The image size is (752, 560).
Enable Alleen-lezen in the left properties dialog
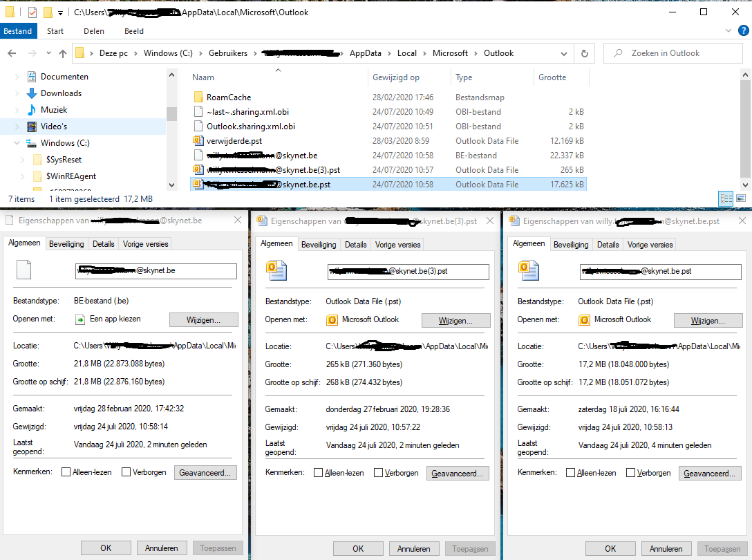tap(66, 472)
